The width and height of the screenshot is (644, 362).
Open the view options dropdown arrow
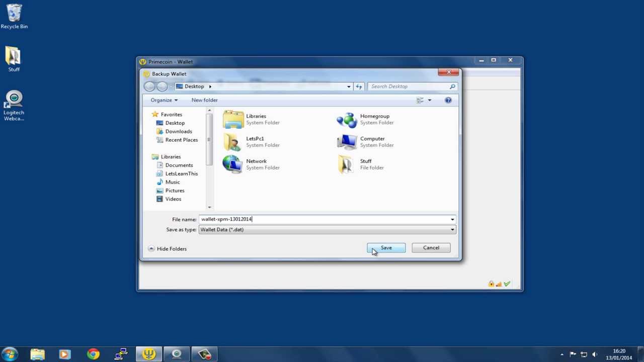pos(429,100)
